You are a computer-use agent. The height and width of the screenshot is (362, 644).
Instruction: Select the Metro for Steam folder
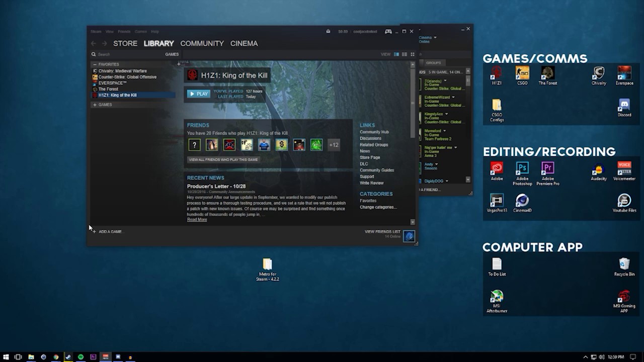[267, 270]
